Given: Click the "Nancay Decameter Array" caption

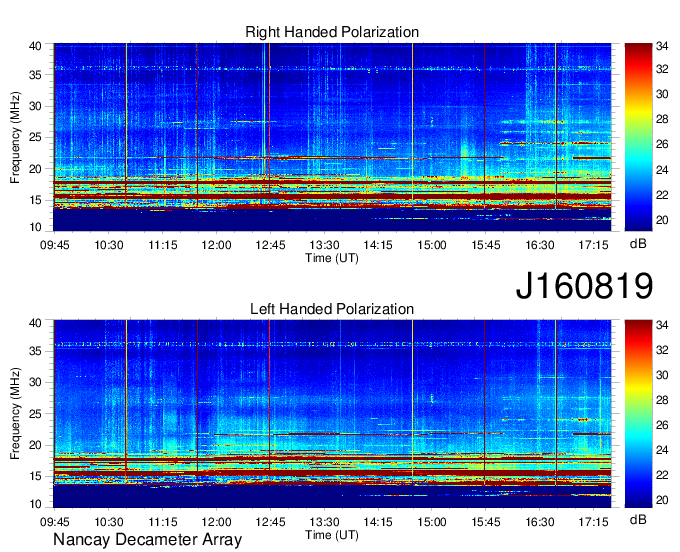Looking at the screenshot, I should pyautogui.click(x=147, y=540).
